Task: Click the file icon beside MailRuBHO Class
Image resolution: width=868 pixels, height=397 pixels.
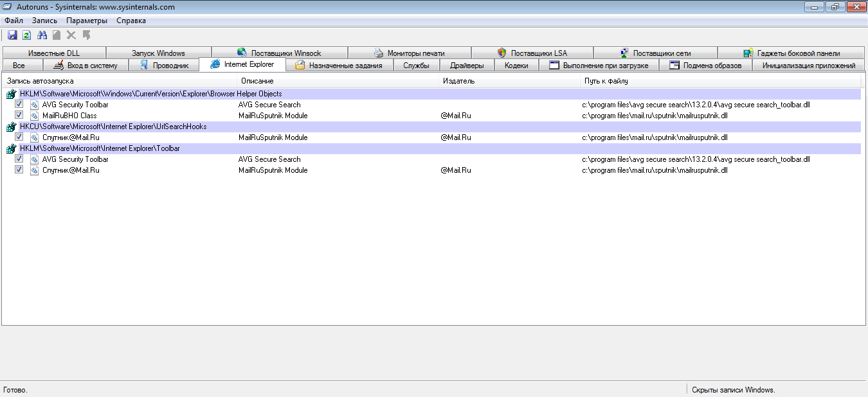Action: (35, 116)
